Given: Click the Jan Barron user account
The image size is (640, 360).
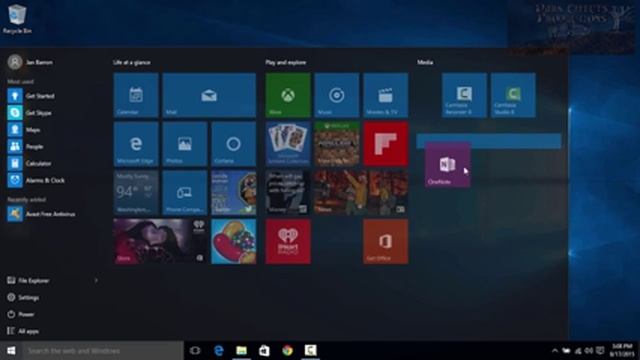Looking at the screenshot, I should click(31, 62).
